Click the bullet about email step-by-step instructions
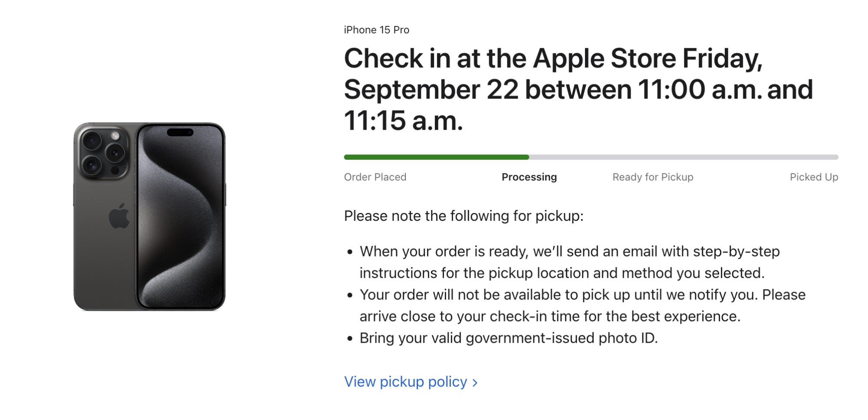Screen dimensions: 868x420 point(569,262)
